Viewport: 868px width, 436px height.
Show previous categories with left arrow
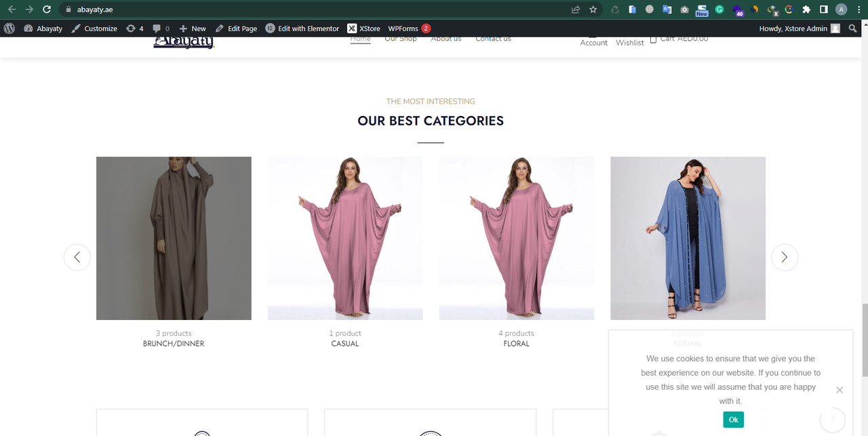tap(77, 257)
